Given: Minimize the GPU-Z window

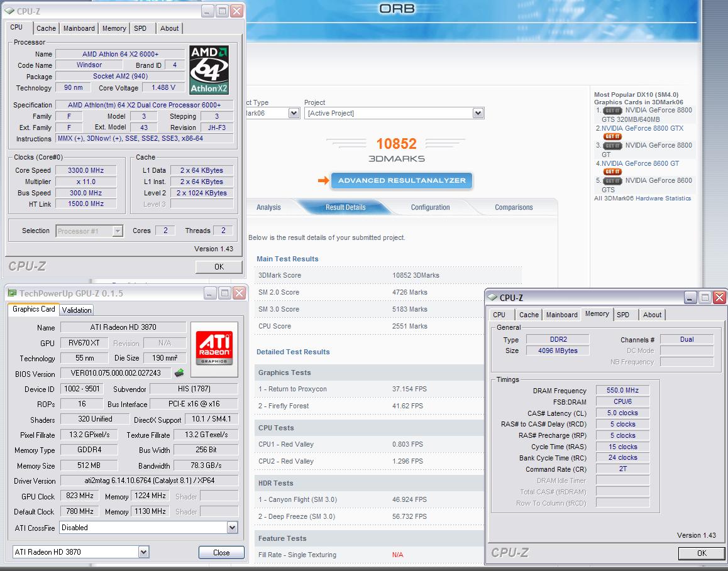Looking at the screenshot, I should coord(210,293).
